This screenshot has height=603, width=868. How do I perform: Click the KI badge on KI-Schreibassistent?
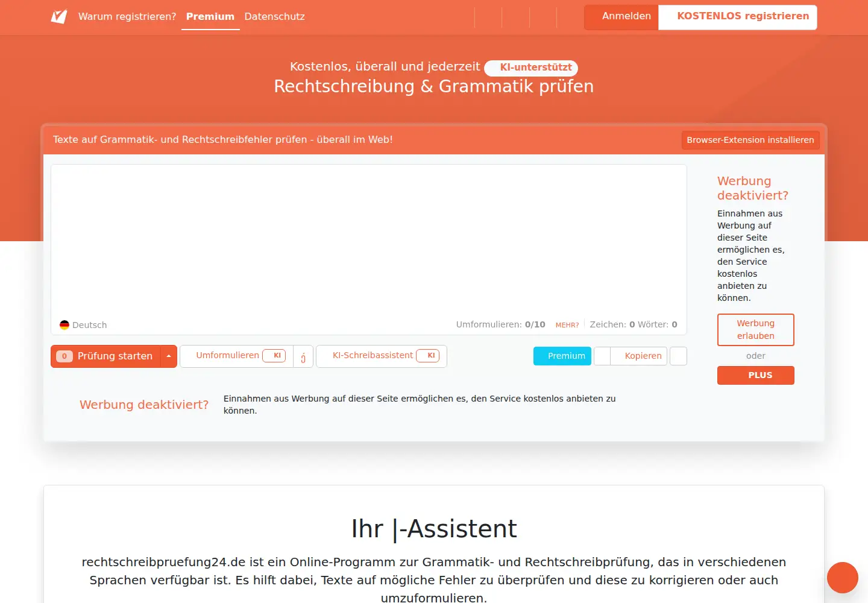(x=428, y=356)
